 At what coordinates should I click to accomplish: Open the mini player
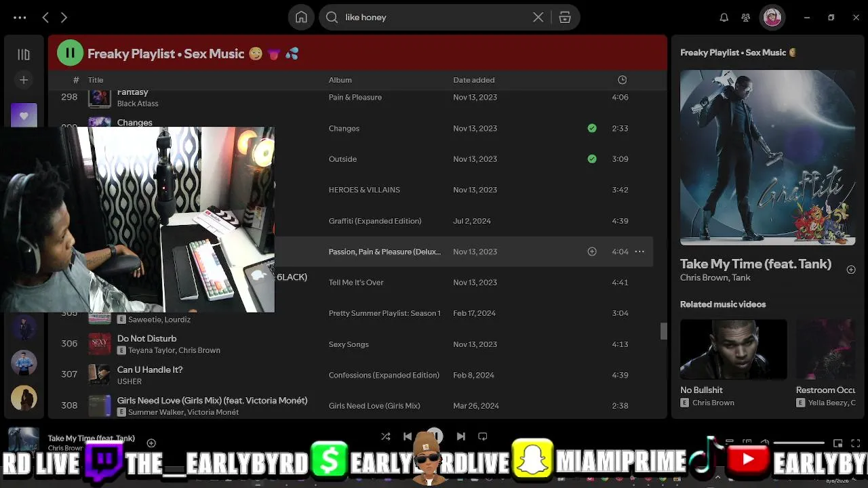click(x=838, y=443)
